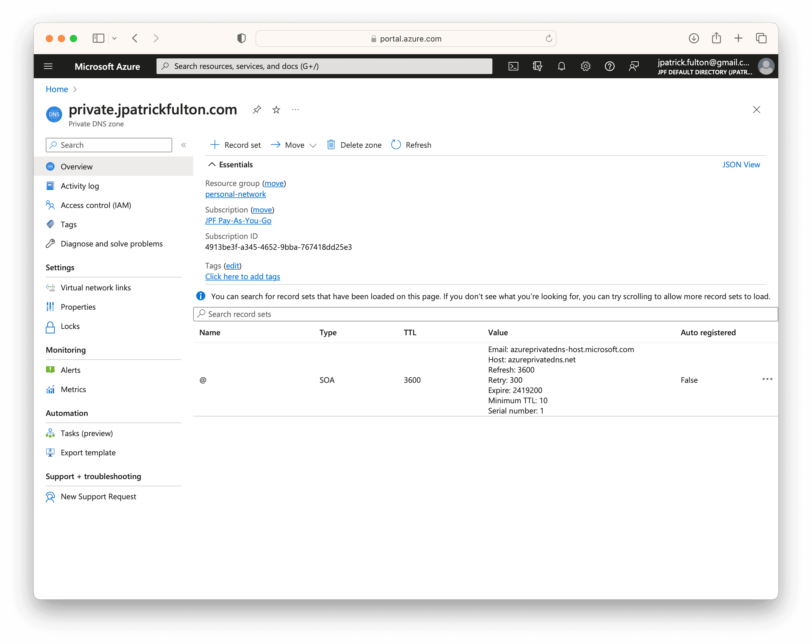Open the Feedback icon in the top bar
Image resolution: width=812 pixels, height=644 pixels.
pyautogui.click(x=634, y=66)
